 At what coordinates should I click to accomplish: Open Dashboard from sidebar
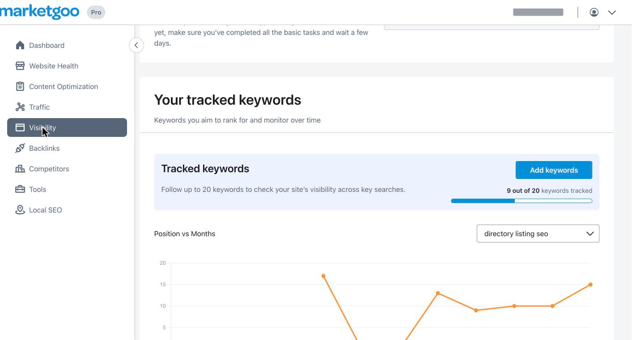67,45
